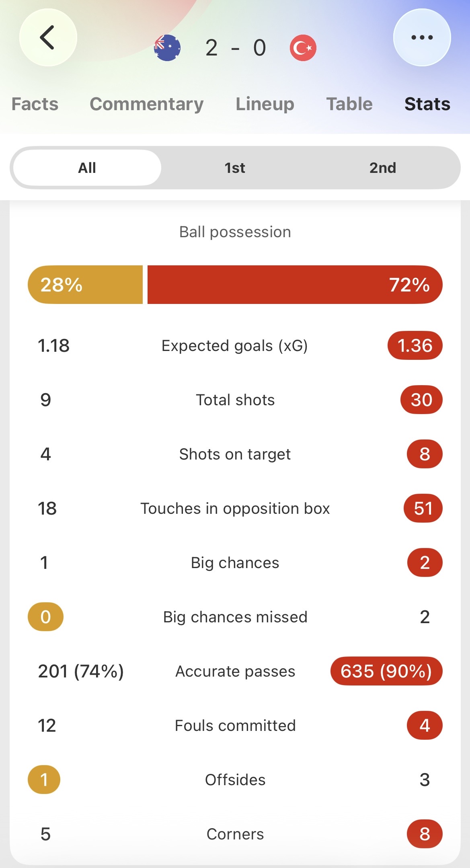Tap the Turkey team flag icon
Screen dimensions: 470x868
303,48
